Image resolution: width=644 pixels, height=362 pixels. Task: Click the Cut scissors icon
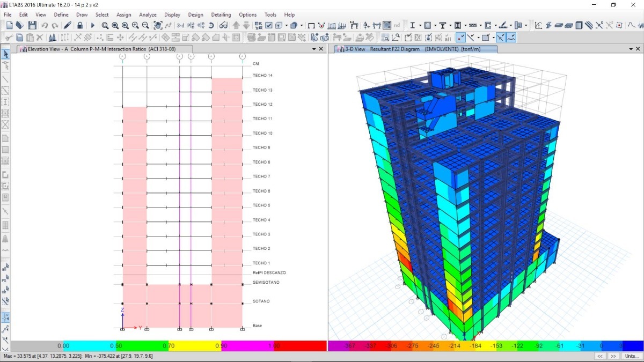(9, 37)
